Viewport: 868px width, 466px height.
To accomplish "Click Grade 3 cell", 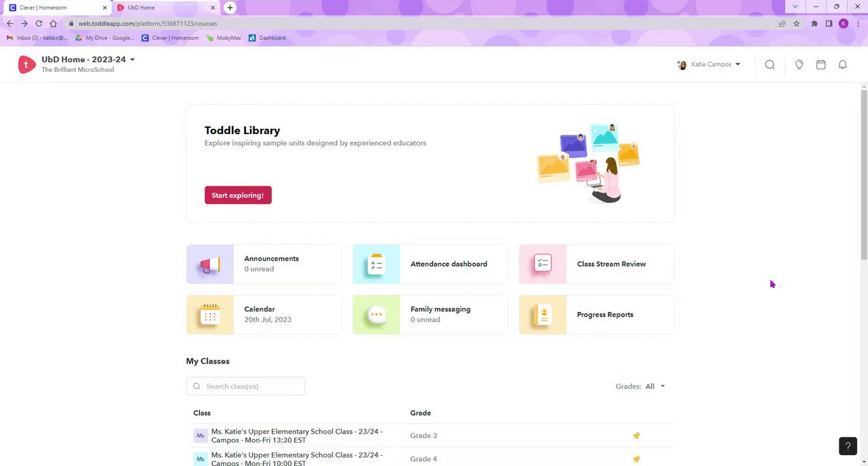I will [x=424, y=436].
